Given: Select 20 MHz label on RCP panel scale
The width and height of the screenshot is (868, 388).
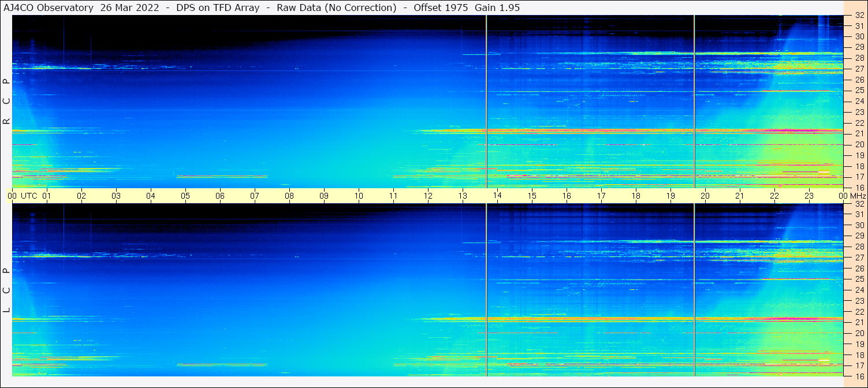Looking at the screenshot, I should [859, 144].
